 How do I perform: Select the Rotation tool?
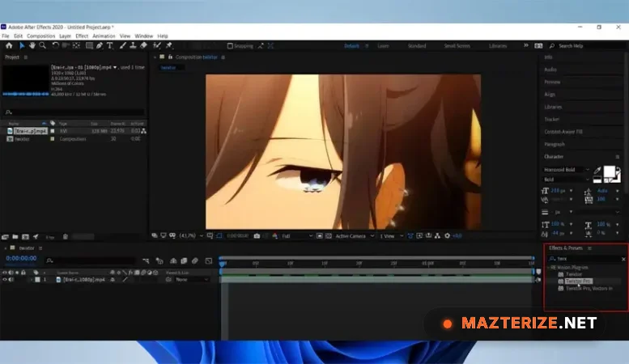pos(55,45)
